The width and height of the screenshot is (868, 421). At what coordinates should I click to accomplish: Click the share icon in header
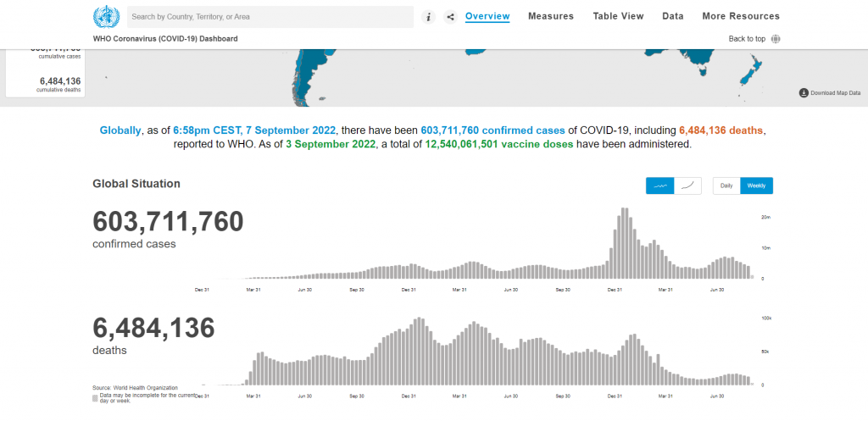pos(450,17)
